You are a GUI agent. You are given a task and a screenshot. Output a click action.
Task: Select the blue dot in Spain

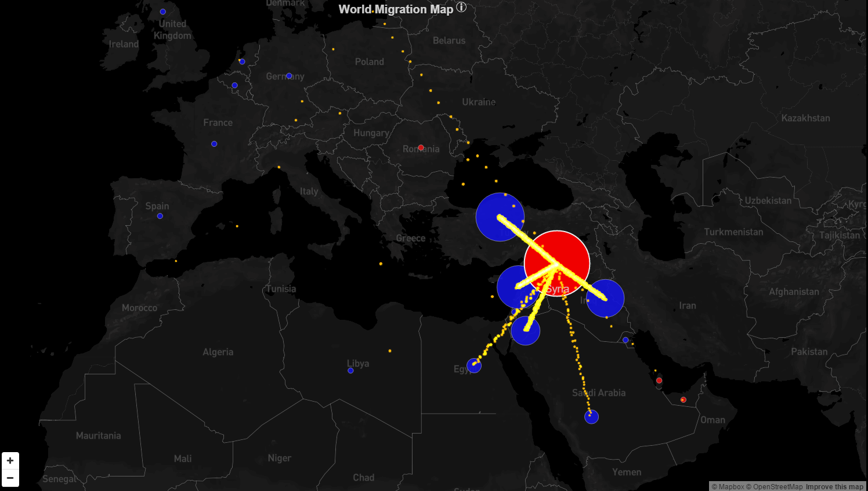[x=160, y=216]
